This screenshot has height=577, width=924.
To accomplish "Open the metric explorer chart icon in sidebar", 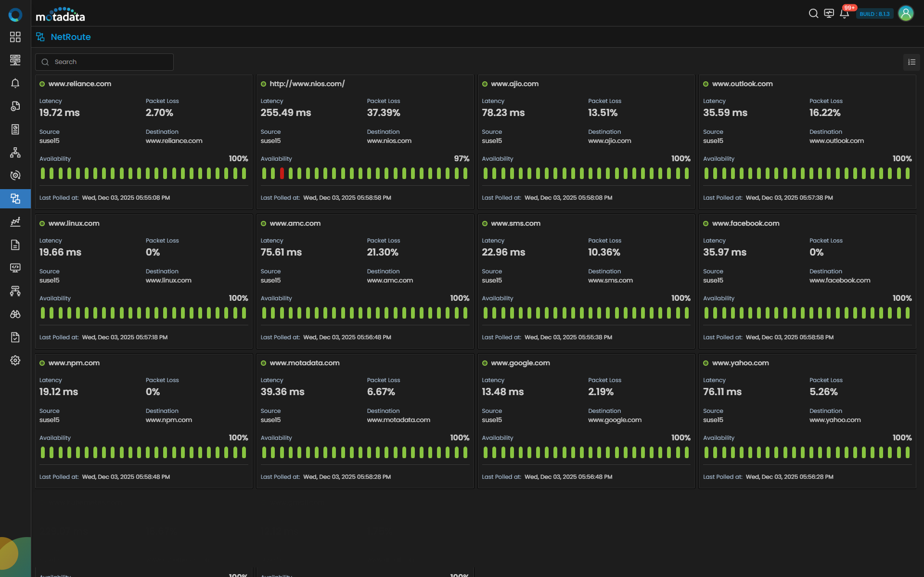I will point(15,221).
